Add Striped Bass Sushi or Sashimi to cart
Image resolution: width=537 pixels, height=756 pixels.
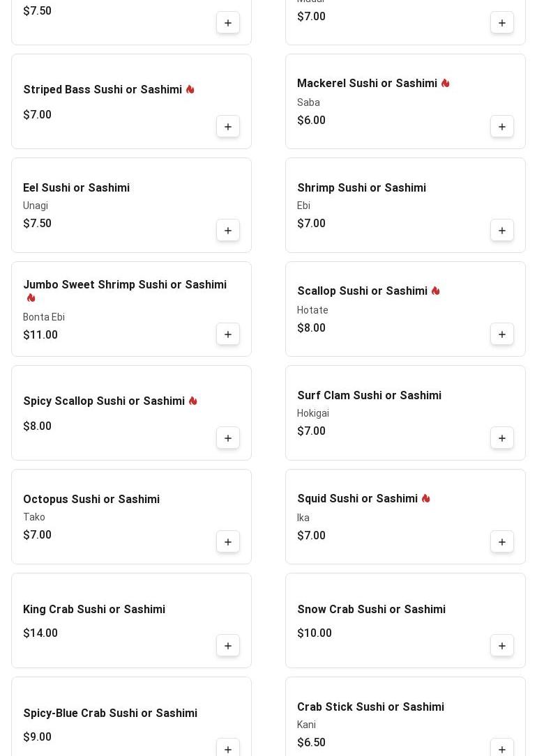(228, 127)
